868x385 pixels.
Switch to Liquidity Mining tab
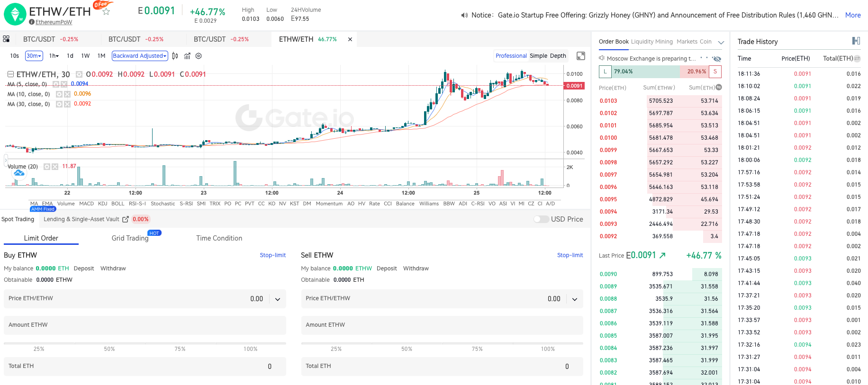click(x=651, y=42)
